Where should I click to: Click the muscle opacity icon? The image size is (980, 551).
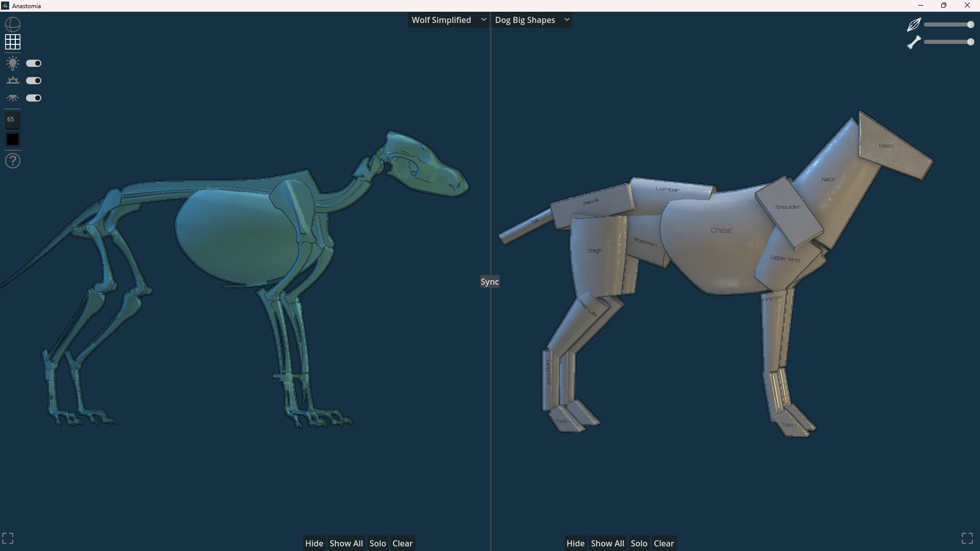pos(914,24)
